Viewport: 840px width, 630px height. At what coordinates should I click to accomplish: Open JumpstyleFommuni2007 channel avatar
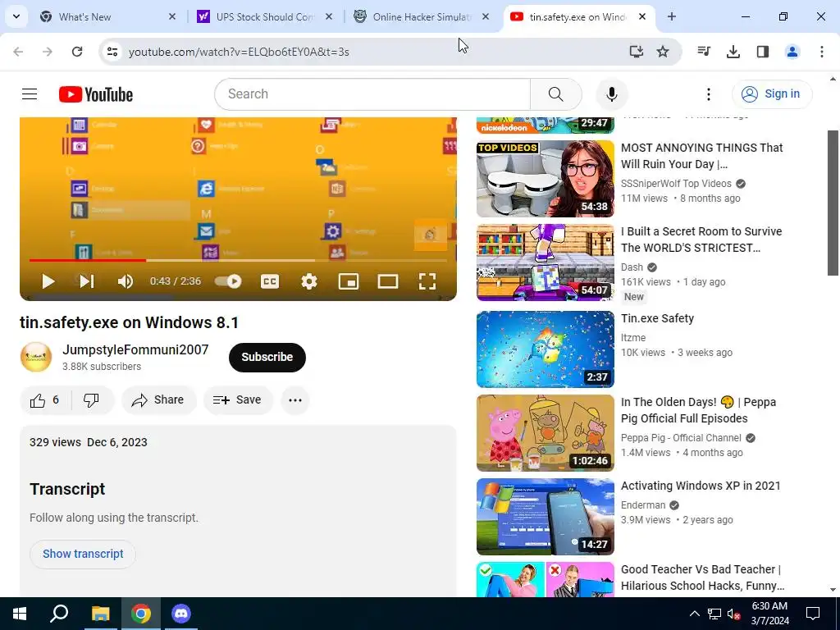tap(36, 358)
